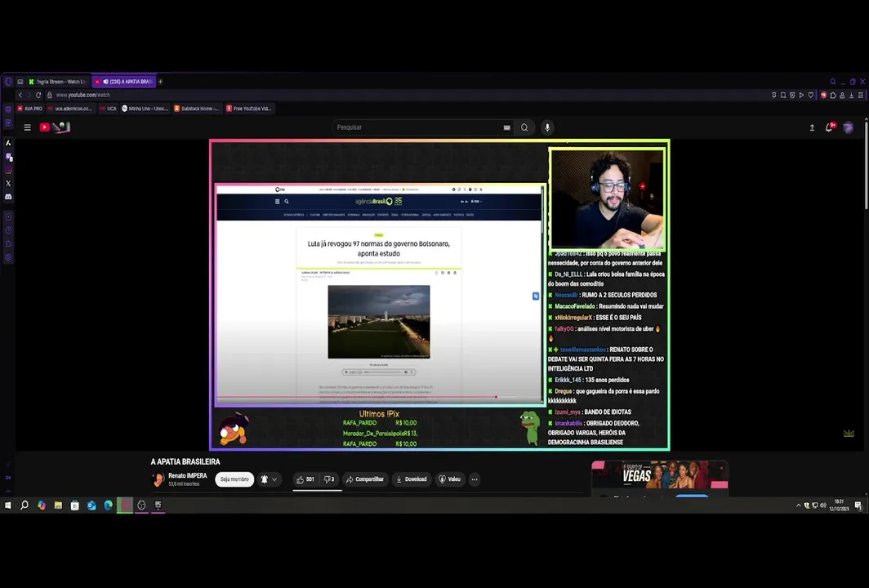Open the browser tab search magnifier
The width and height of the screenshot is (869, 588).
tap(833, 82)
